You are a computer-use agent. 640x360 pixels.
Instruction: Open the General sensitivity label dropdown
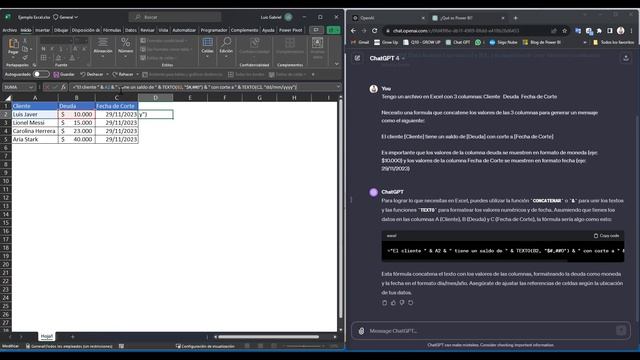[x=65, y=17]
